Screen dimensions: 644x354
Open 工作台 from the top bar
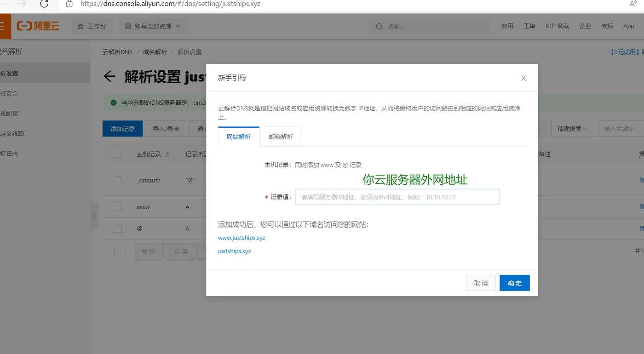click(x=92, y=26)
